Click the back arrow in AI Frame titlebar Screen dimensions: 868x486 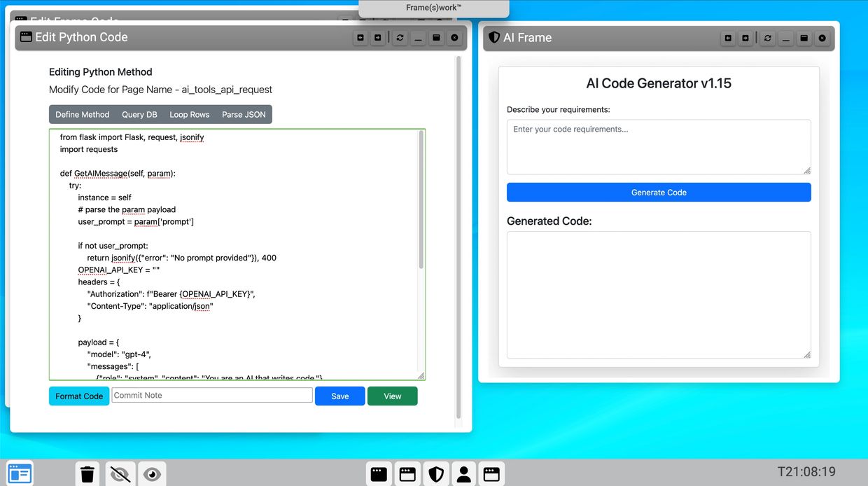pos(728,38)
